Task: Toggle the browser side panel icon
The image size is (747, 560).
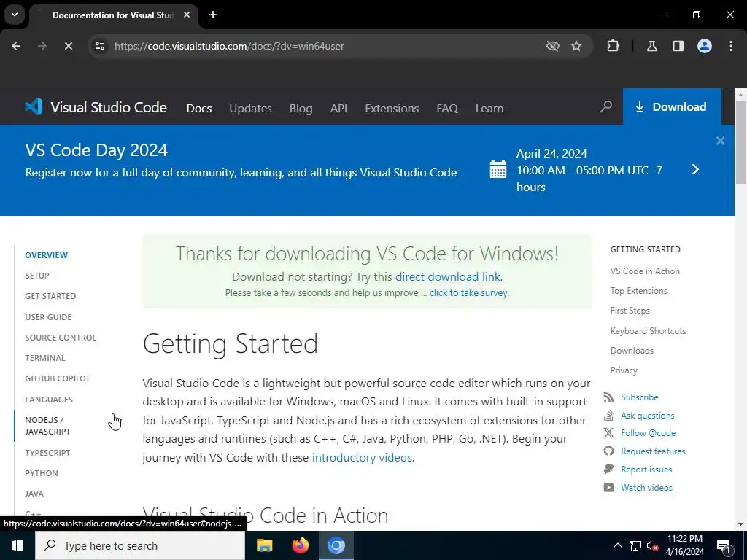Action: 678,46
